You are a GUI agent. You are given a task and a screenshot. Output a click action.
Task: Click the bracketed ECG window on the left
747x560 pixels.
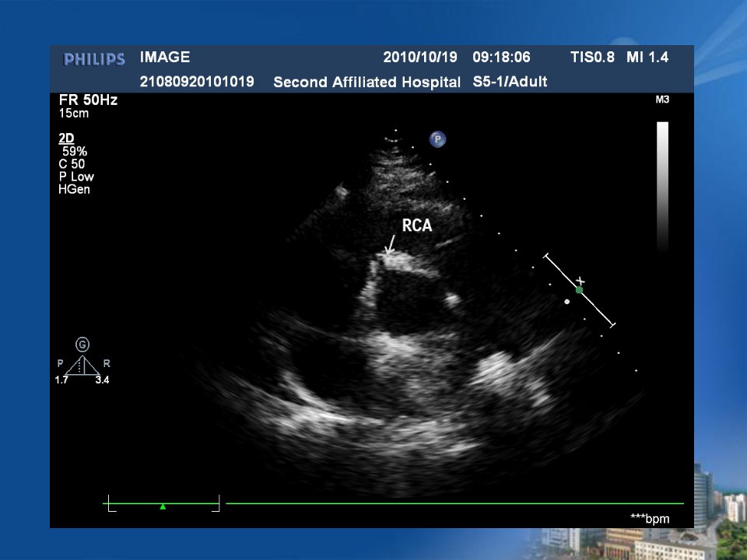pyautogui.click(x=163, y=503)
